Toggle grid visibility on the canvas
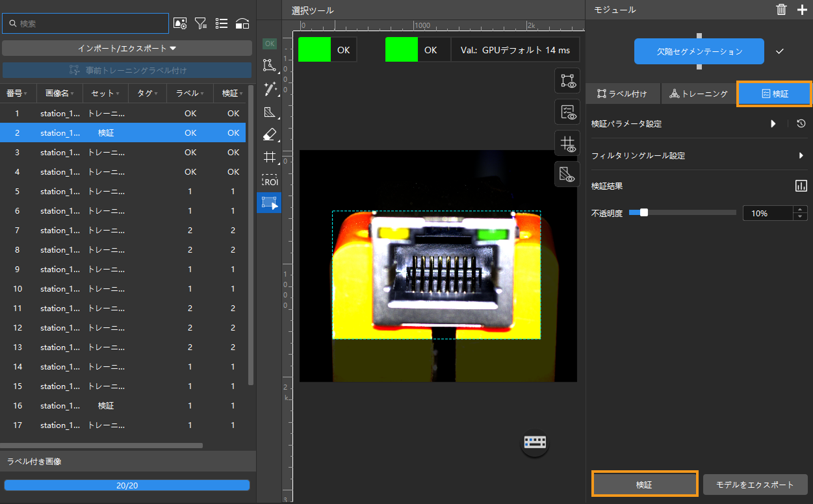Image resolution: width=813 pixels, height=504 pixels. pyautogui.click(x=567, y=143)
